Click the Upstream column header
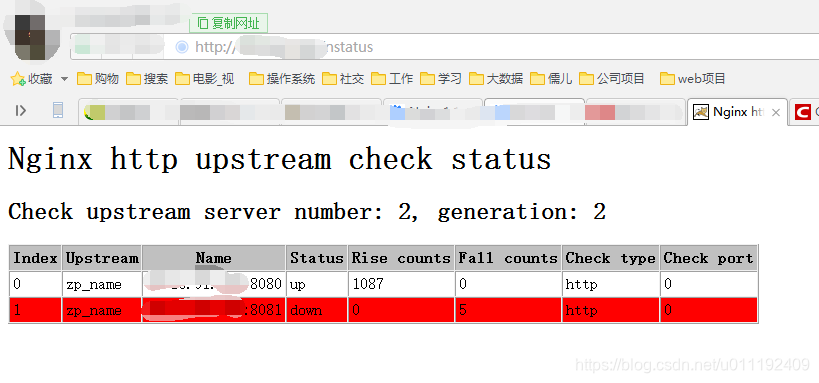 tap(102, 258)
